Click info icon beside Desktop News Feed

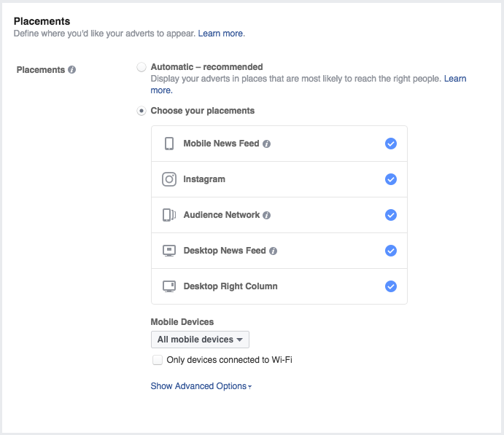coord(273,251)
